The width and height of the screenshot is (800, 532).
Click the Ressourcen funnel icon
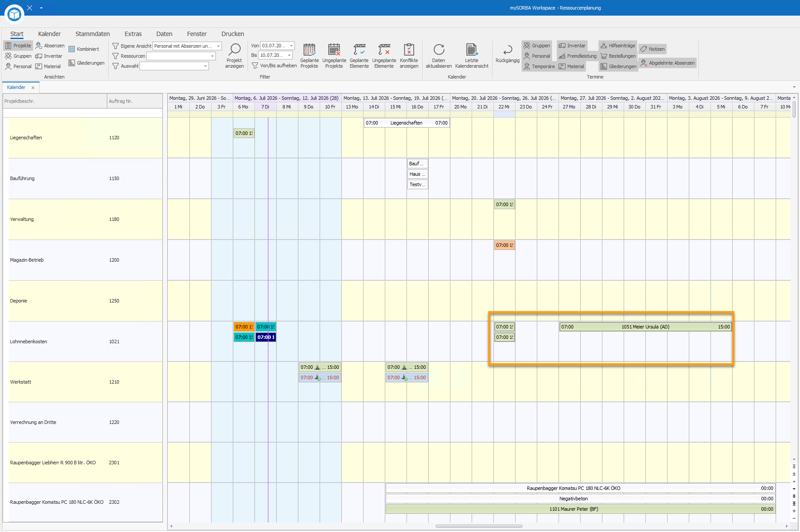pos(116,56)
